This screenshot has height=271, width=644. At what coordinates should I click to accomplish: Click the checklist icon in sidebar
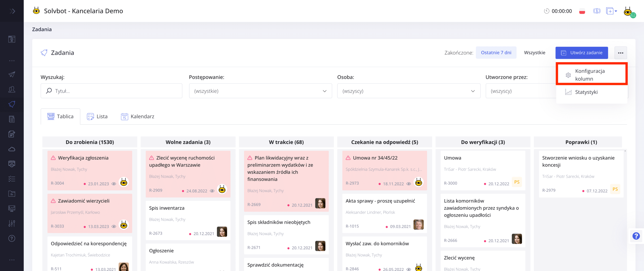pyautogui.click(x=12, y=179)
